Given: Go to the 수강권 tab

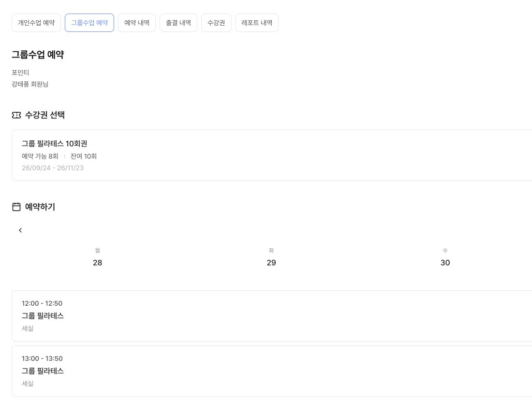Looking at the screenshot, I should pos(216,23).
